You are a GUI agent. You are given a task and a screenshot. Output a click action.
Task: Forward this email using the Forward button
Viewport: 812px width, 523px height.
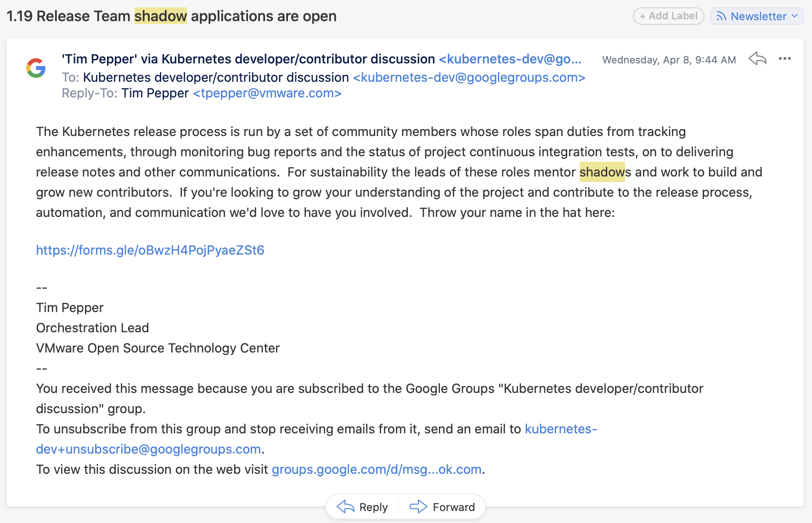click(442, 507)
